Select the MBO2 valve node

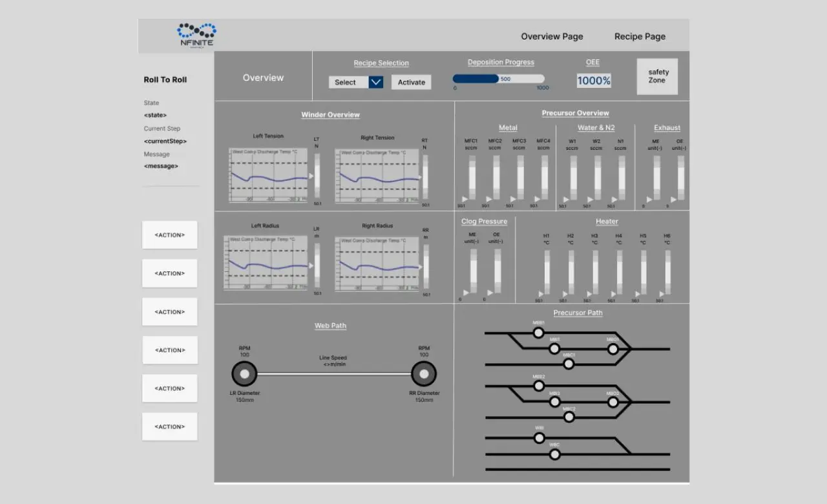(612, 403)
